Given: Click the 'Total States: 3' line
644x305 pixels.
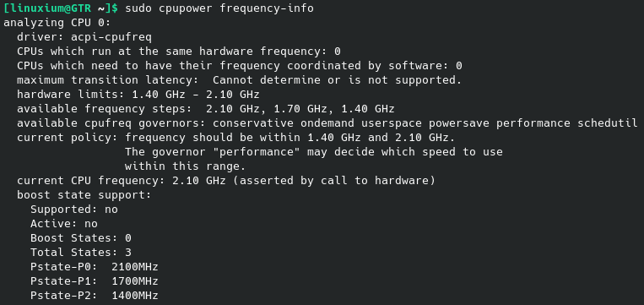Looking at the screenshot, I should tap(81, 253).
